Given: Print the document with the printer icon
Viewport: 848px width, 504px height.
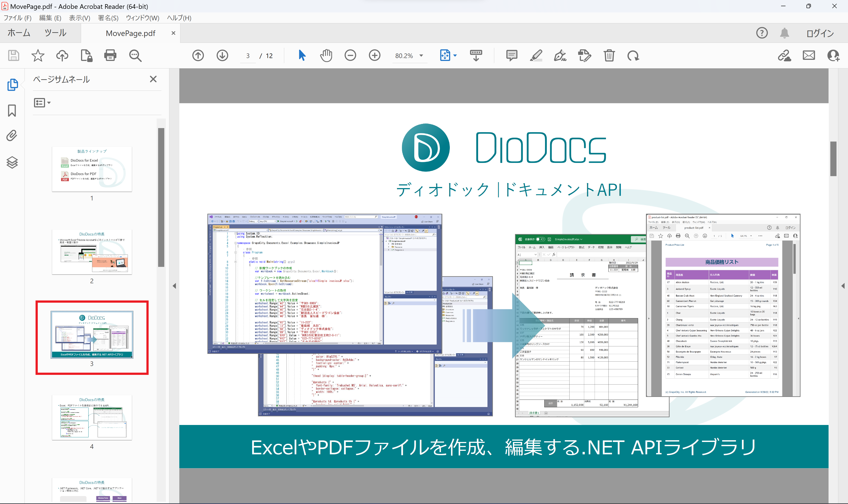Looking at the screenshot, I should (x=110, y=55).
